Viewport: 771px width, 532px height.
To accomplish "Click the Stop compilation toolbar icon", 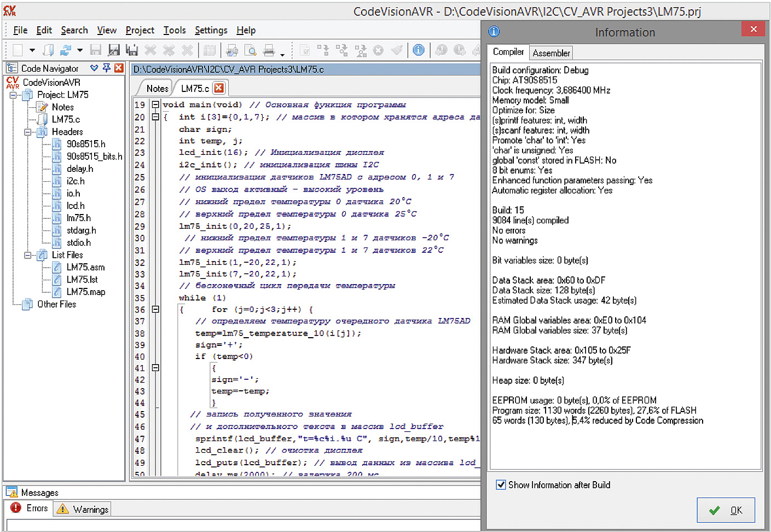I will [x=378, y=50].
